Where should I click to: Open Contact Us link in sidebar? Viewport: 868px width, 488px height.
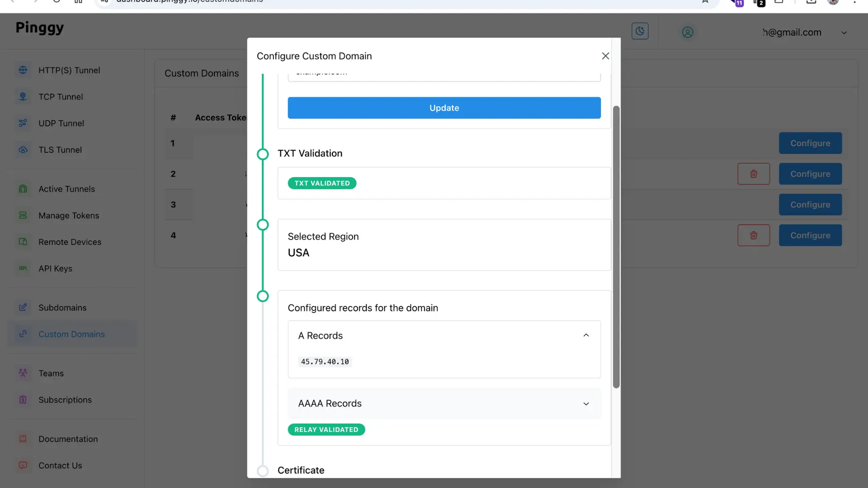(x=60, y=465)
